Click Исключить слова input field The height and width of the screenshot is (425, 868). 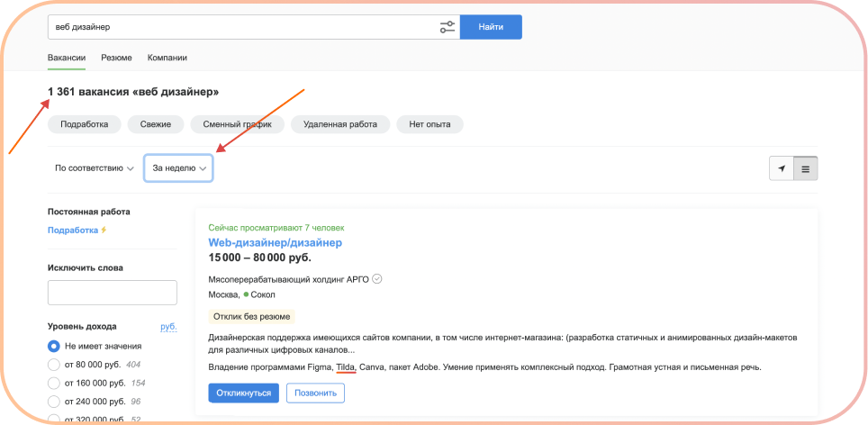click(x=113, y=293)
